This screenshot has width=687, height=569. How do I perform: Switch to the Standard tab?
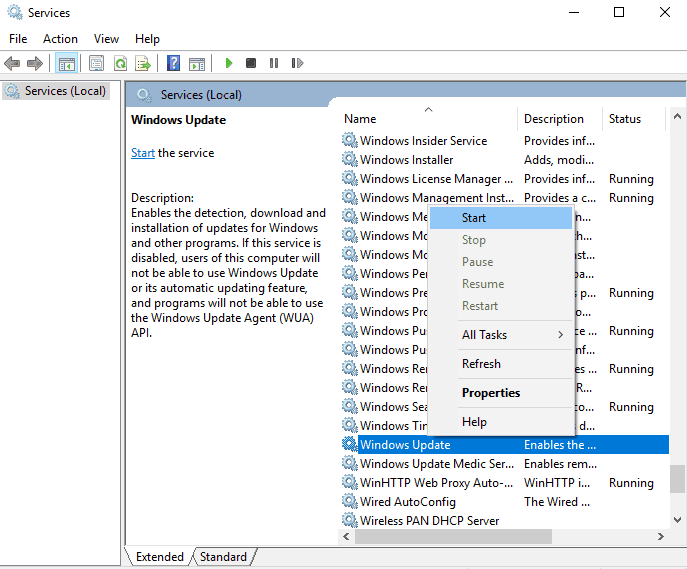coord(223,557)
